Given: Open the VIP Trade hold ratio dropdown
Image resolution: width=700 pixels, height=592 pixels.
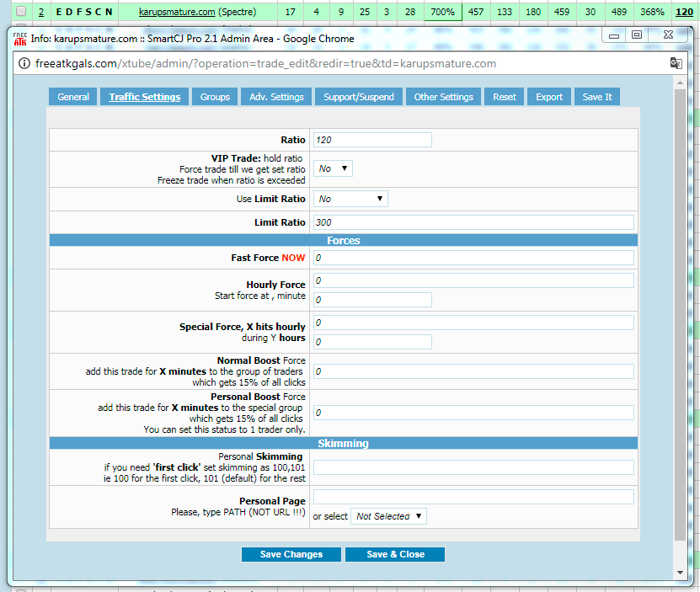Looking at the screenshot, I should tap(333, 168).
